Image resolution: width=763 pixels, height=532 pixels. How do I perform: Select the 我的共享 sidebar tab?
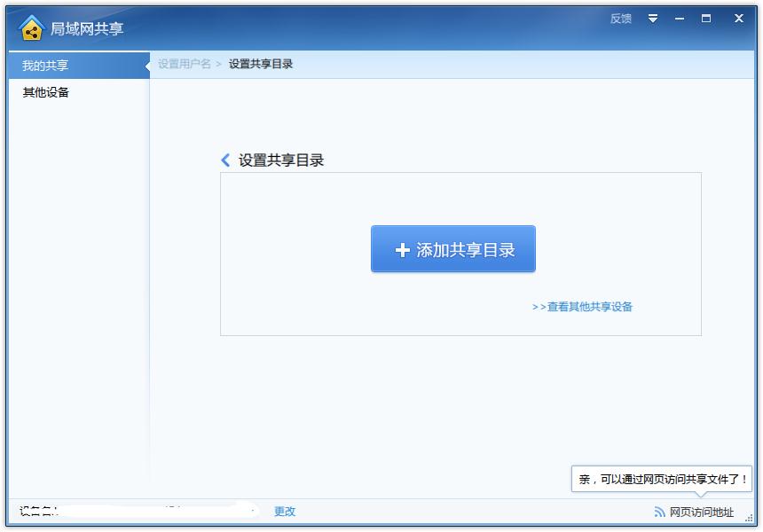coord(78,66)
